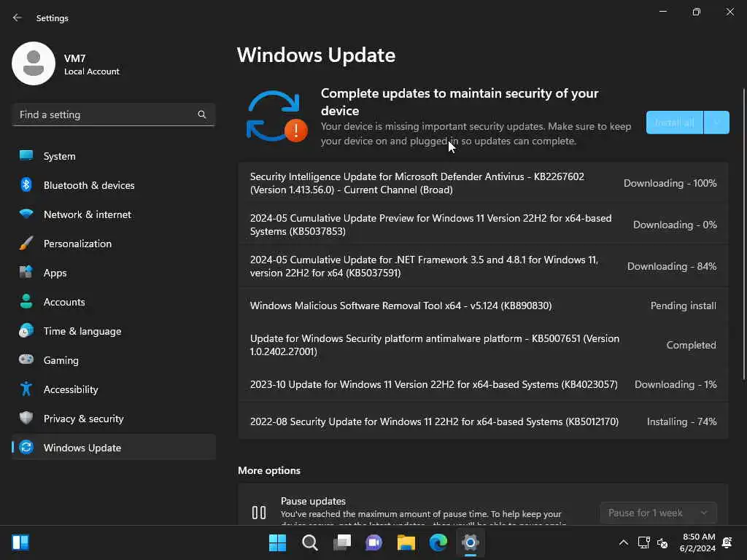The image size is (747, 560).
Task: Click the 'Local Account' label under VM7
Action: click(x=92, y=71)
